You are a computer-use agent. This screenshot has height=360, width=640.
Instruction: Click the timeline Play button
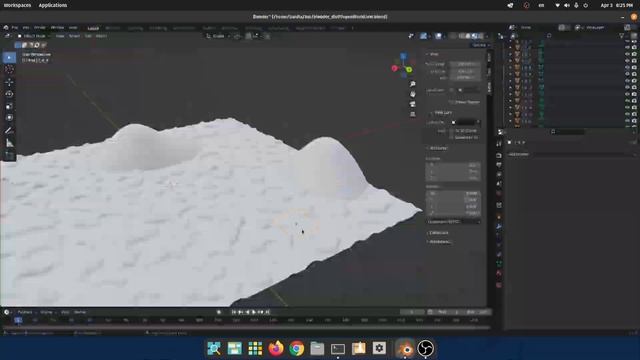tap(253, 312)
